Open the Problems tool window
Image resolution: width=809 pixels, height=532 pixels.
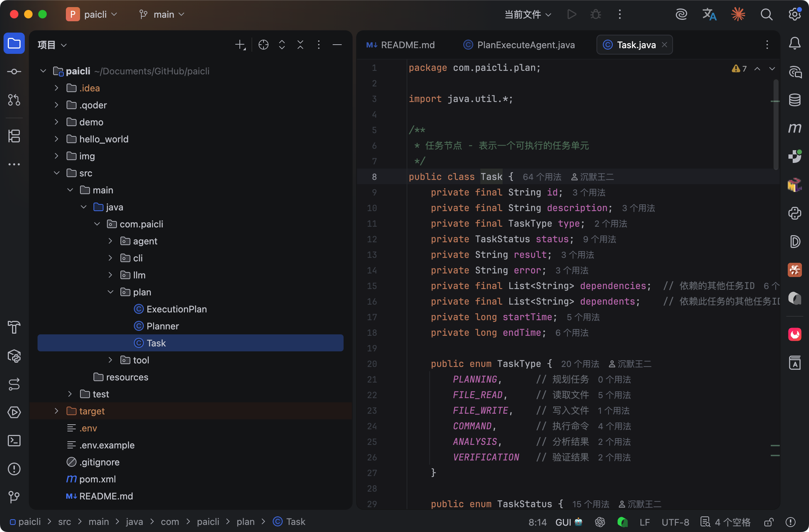[14, 469]
